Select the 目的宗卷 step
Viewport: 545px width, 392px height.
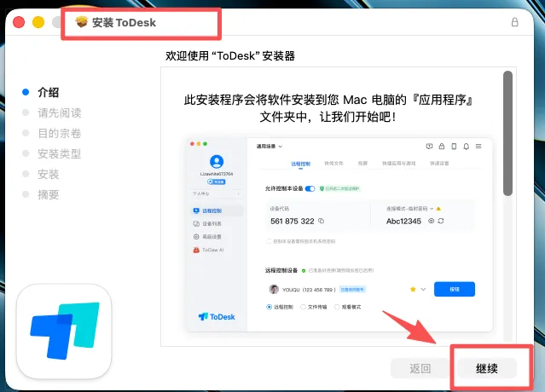pos(60,133)
